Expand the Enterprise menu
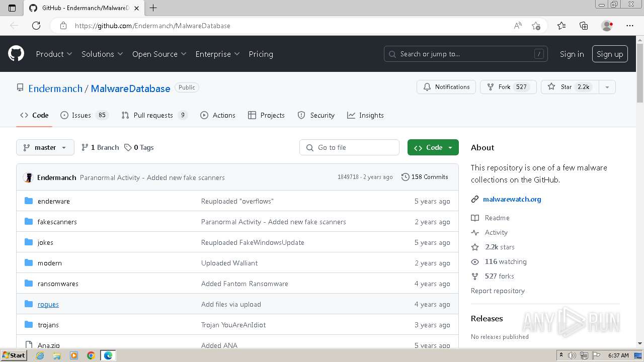Viewport: 644px width, 362px height. (x=217, y=54)
